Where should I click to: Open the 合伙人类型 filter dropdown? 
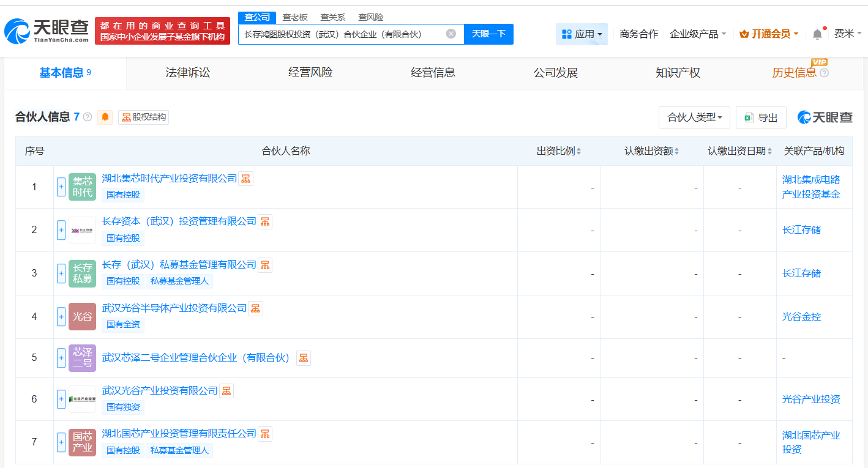[x=694, y=117]
